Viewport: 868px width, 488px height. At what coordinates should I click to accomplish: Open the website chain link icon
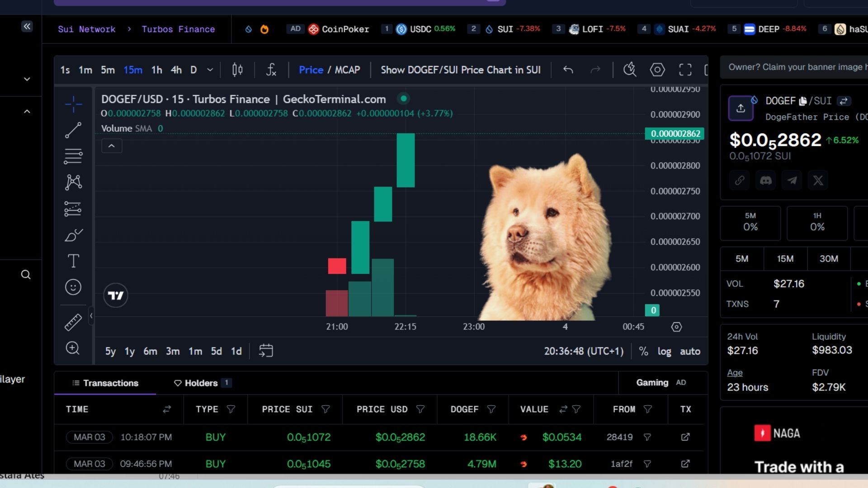coord(740,180)
